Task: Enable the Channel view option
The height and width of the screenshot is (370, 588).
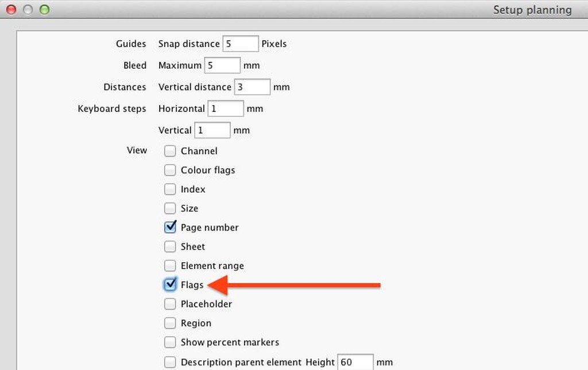Action: [x=170, y=151]
